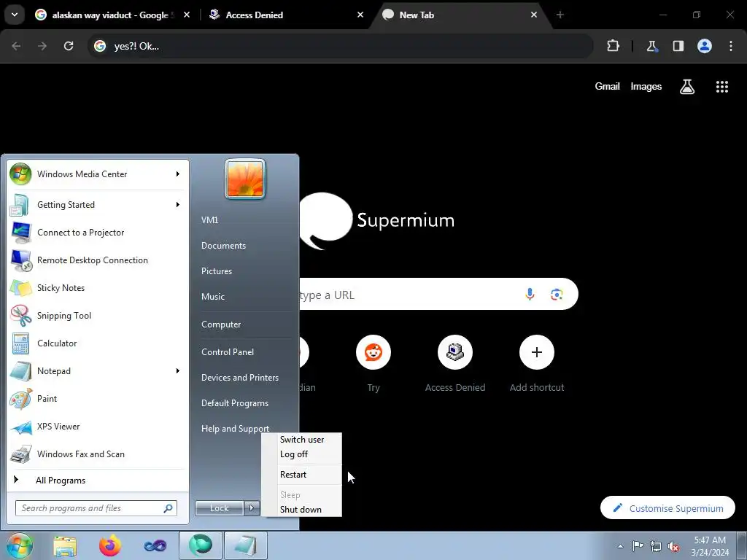The image size is (747, 560).
Task: Click the user account picture
Action: pos(245,179)
